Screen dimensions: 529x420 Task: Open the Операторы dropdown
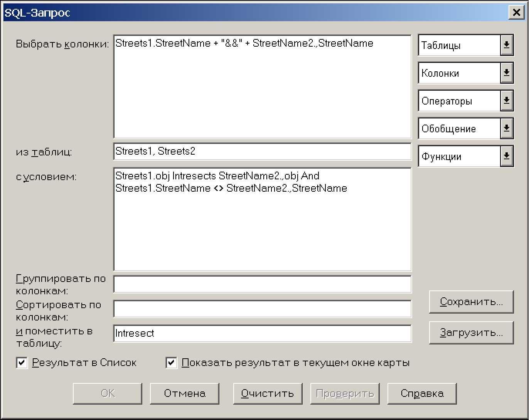506,101
